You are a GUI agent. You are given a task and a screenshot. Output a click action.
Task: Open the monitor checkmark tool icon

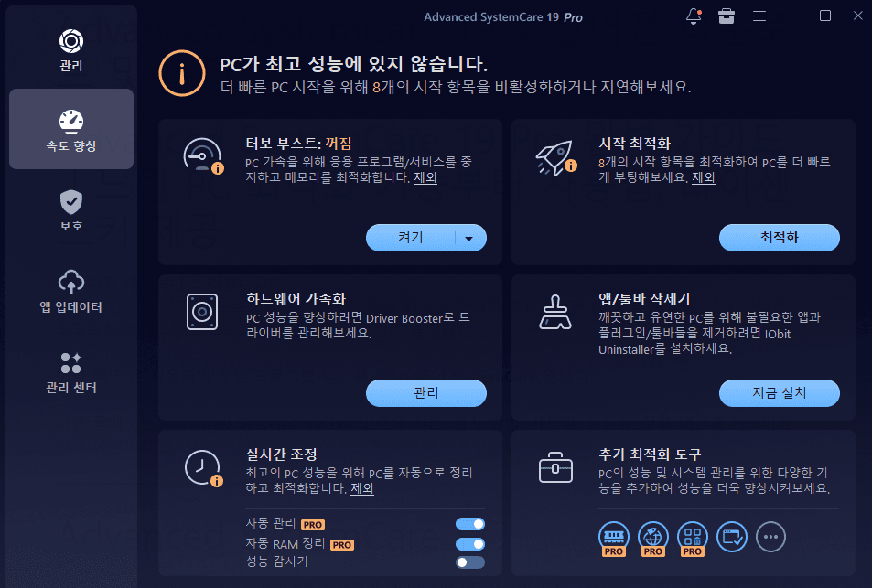732,537
